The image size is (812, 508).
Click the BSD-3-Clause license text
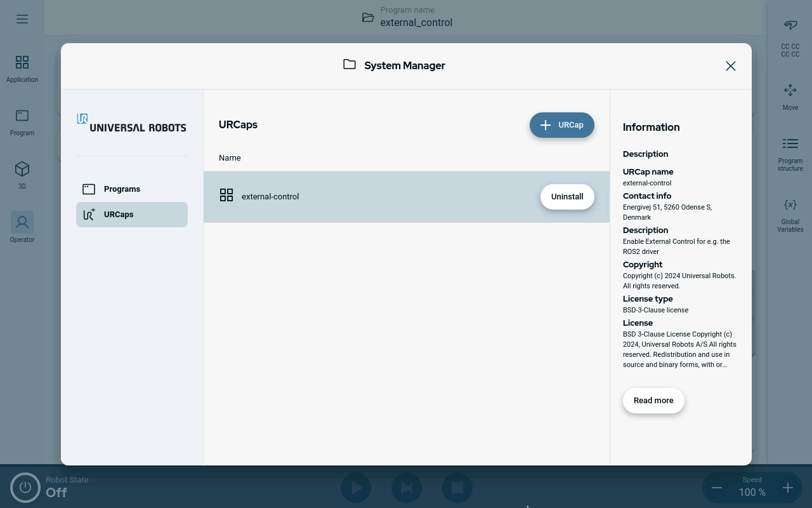coord(655,310)
